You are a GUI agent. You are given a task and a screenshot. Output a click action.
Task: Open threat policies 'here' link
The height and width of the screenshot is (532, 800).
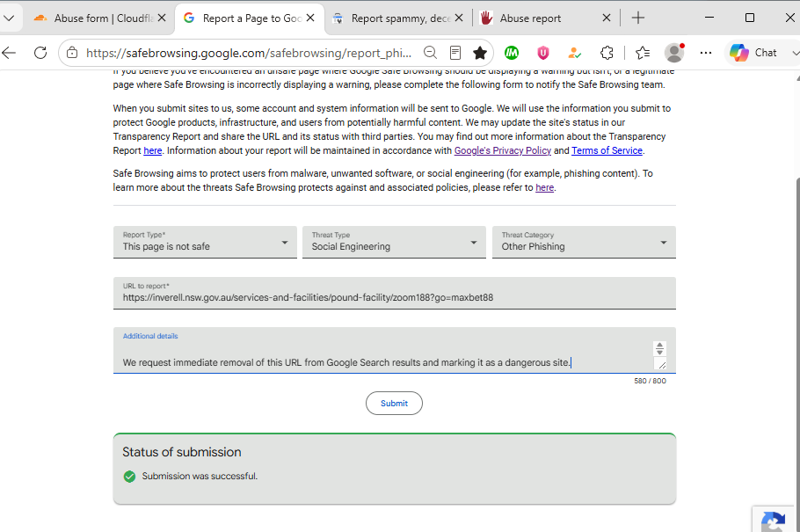coord(544,187)
